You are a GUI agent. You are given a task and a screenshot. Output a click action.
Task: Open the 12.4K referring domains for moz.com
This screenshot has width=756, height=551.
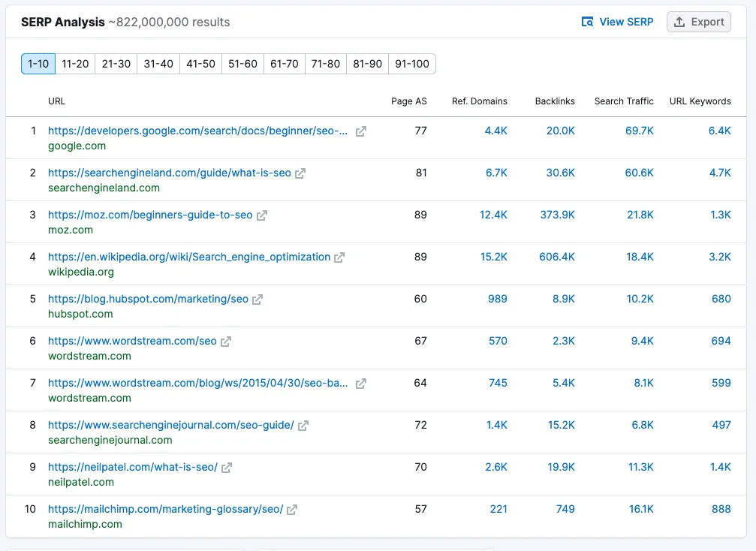(493, 215)
